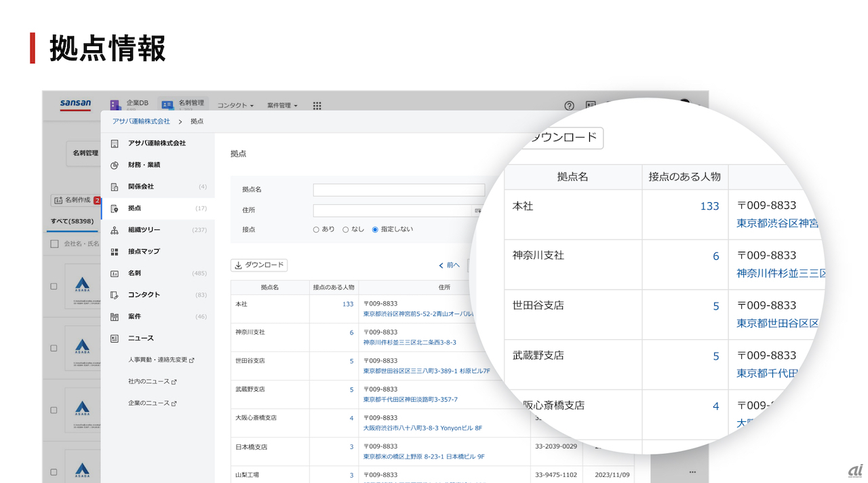Select the あり radio button
The image size is (868, 483).
(x=317, y=230)
